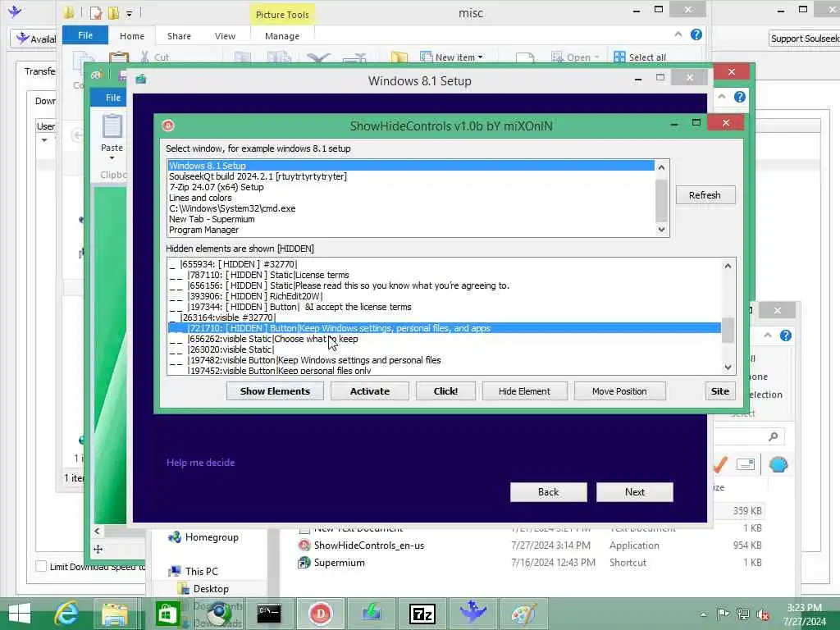
Task: Open the muted volume tray icon
Action: (x=763, y=614)
